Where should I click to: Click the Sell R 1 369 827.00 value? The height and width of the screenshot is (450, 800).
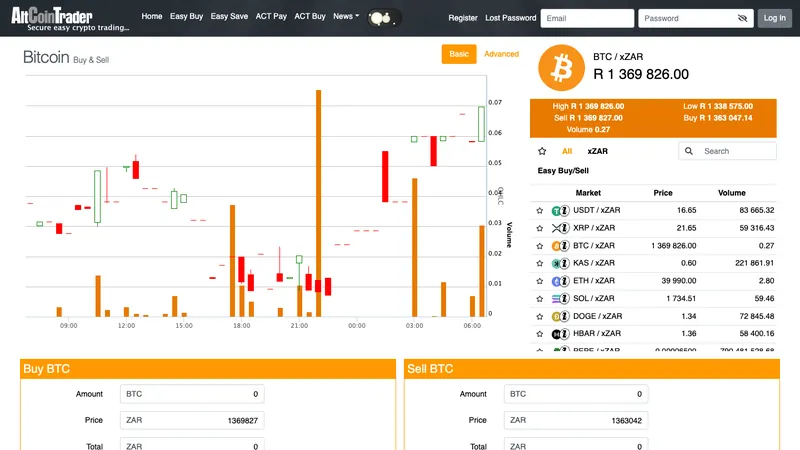588,118
